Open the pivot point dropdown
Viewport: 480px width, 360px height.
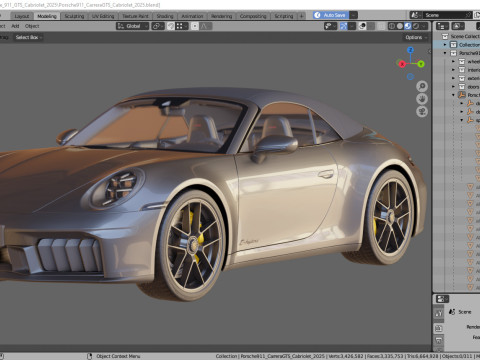(x=158, y=26)
